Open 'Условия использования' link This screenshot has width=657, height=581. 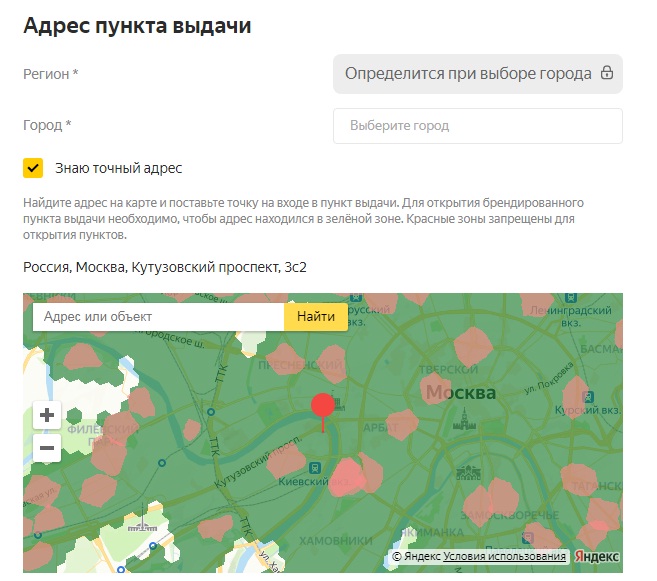coord(504,556)
